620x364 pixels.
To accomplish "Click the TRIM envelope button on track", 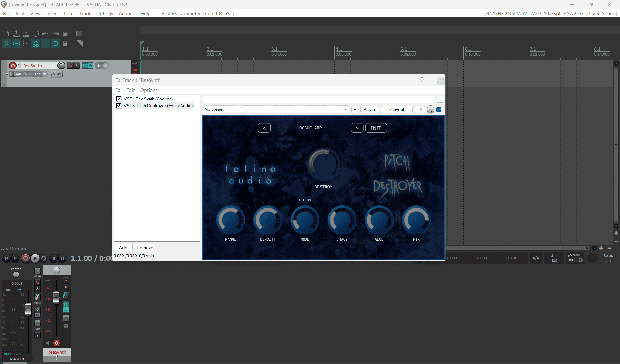I will 56,74.
